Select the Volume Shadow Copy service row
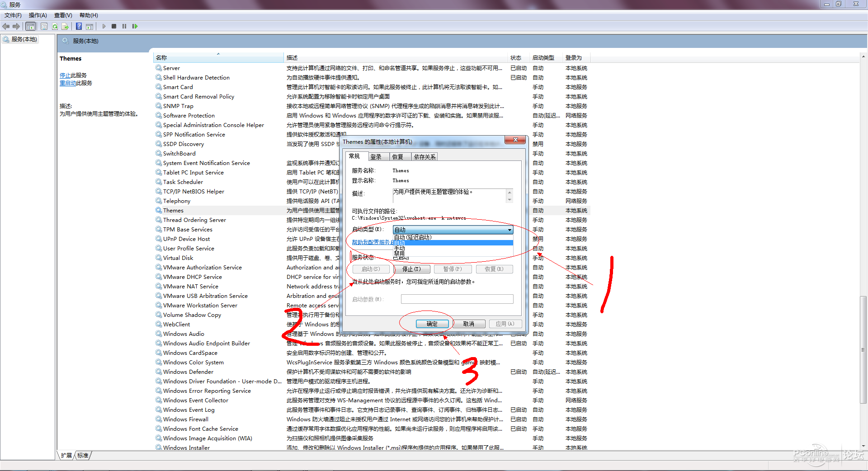 (372, 315)
